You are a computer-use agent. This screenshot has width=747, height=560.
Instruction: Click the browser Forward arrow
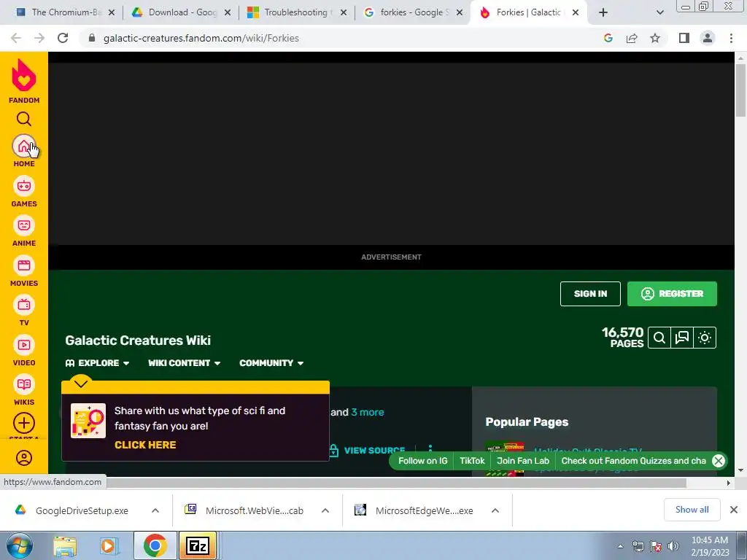pyautogui.click(x=39, y=38)
